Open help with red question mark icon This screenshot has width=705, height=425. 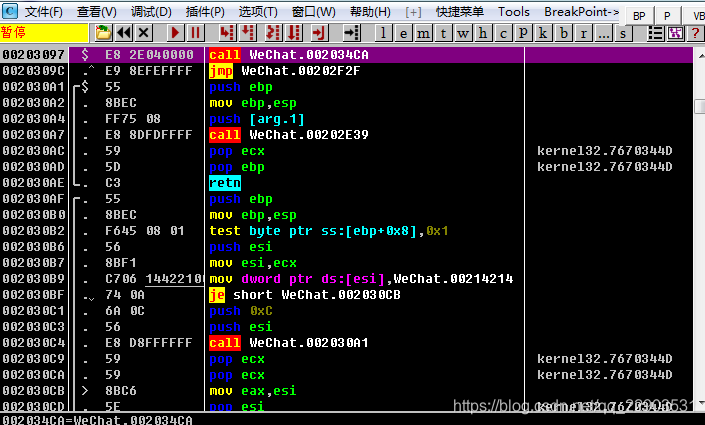pyautogui.click(x=696, y=33)
